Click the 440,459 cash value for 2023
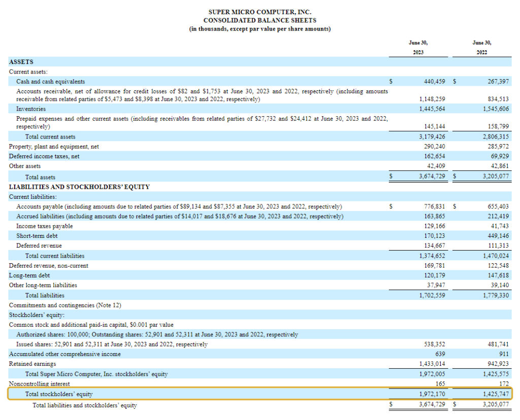 [x=435, y=82]
